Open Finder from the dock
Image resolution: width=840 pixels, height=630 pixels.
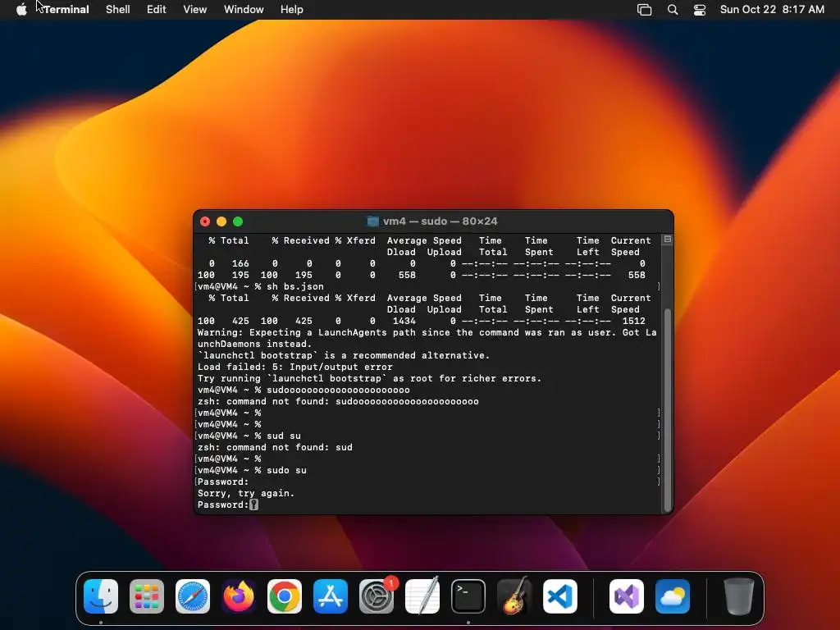coord(101,596)
